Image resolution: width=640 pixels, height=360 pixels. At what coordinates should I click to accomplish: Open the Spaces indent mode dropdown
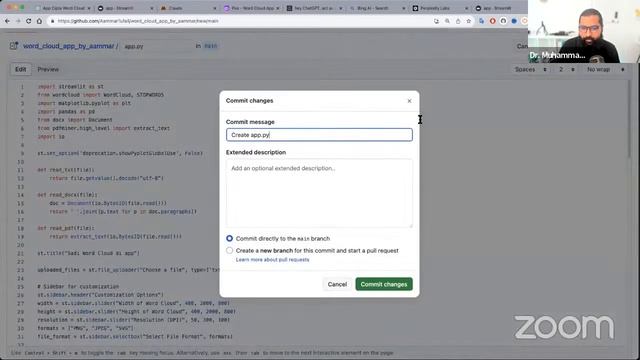(x=530, y=69)
